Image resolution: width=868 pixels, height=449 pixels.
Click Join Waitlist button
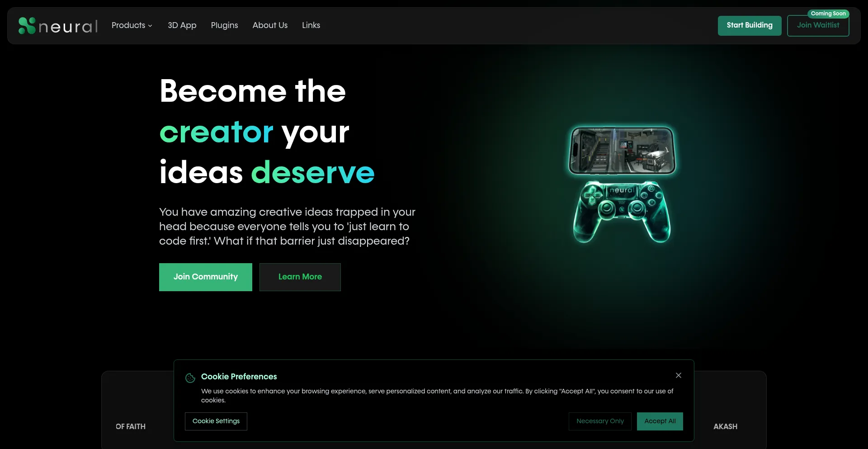818,26
